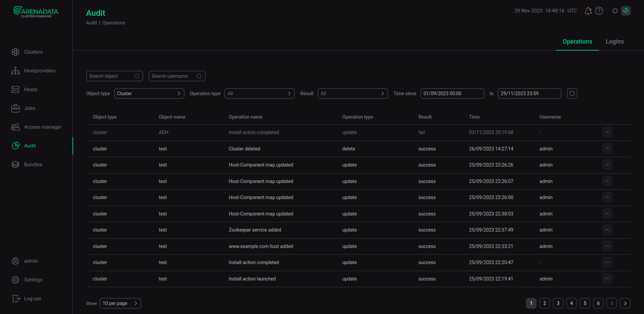Click the 'fail' result cell

[x=422, y=132]
